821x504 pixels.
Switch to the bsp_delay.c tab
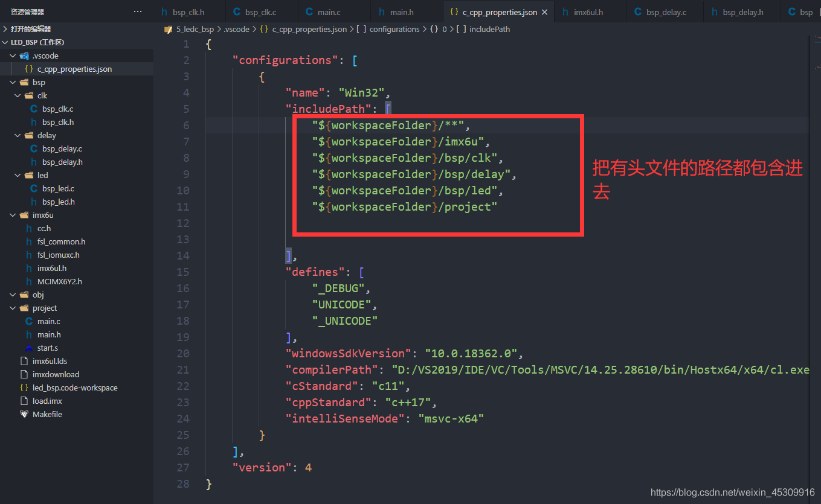click(x=665, y=12)
